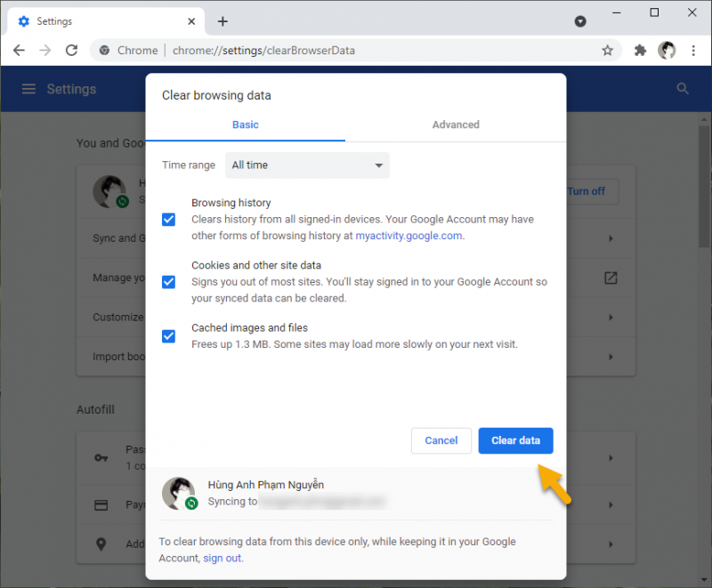Image resolution: width=712 pixels, height=588 pixels.
Task: Click the back navigation arrow
Action: pos(19,51)
